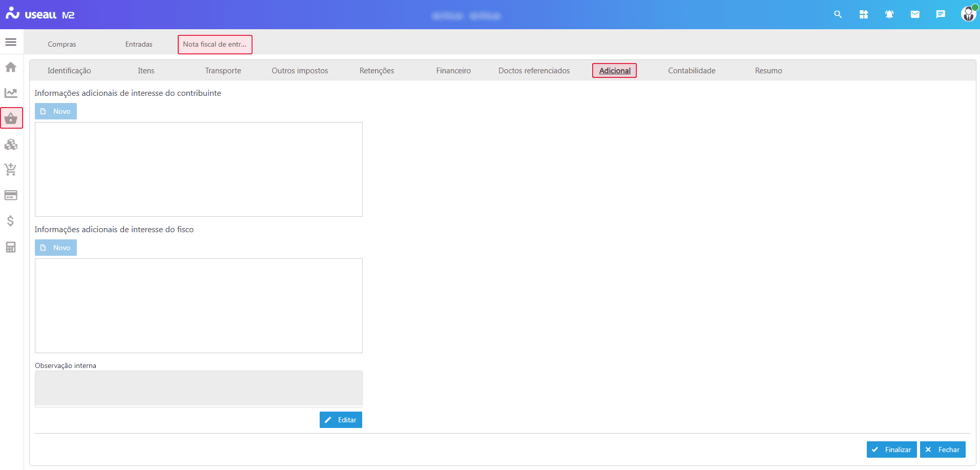The height and width of the screenshot is (470, 980).
Task: Open the notifications bell icon
Action: point(889,14)
